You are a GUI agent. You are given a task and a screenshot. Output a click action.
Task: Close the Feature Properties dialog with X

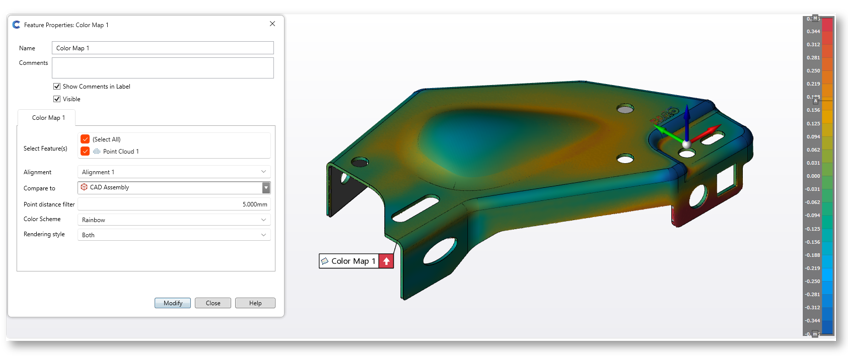coord(272,24)
